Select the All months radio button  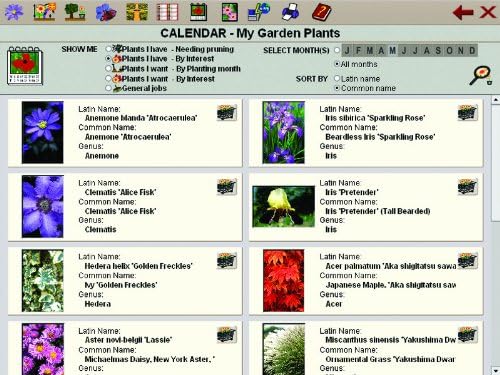(337, 64)
